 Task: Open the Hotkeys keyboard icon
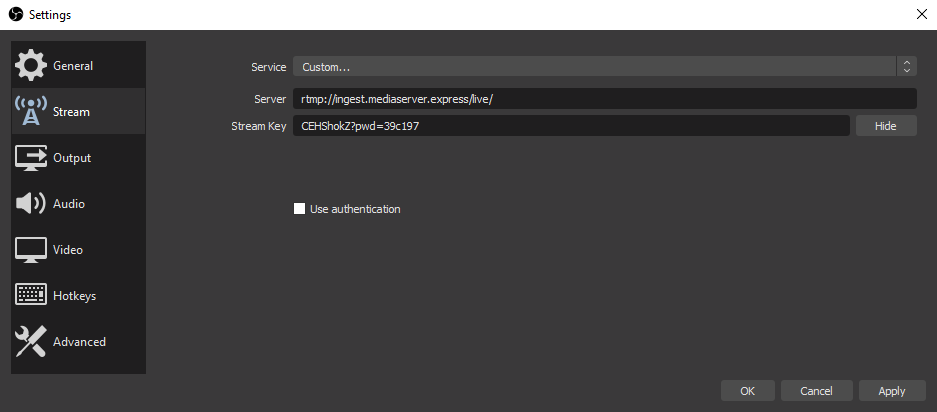(30, 295)
